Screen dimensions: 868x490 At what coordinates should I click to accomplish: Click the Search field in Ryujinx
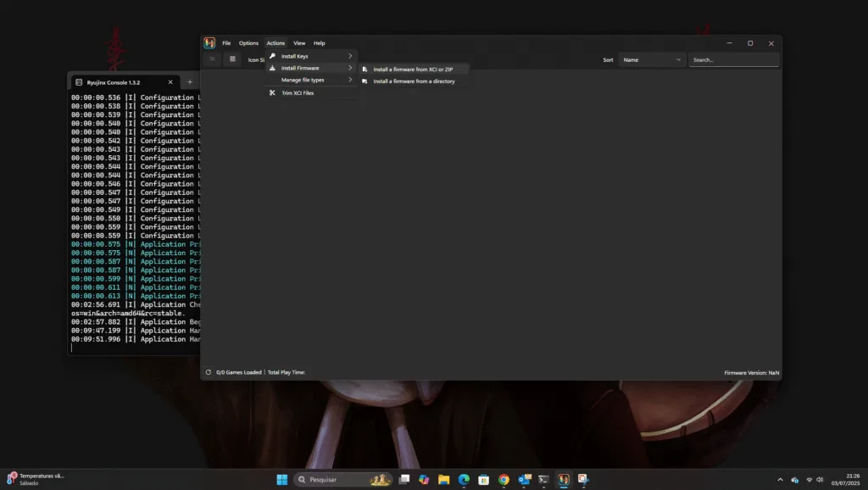point(733,60)
